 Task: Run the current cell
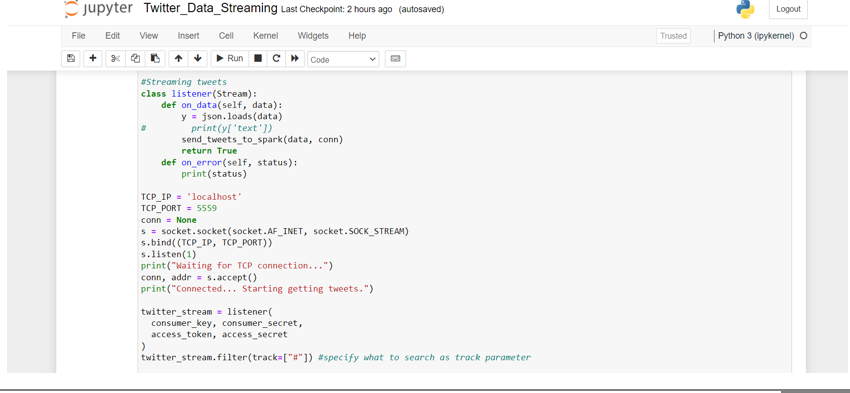230,59
